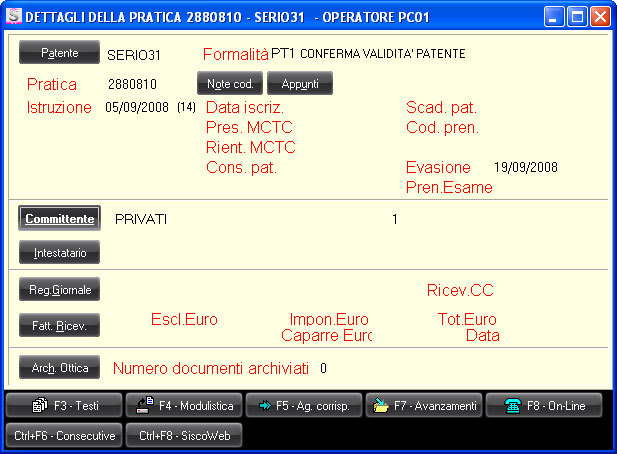Click the Fatt. Ricev. button
The height and width of the screenshot is (454, 617).
(x=59, y=325)
